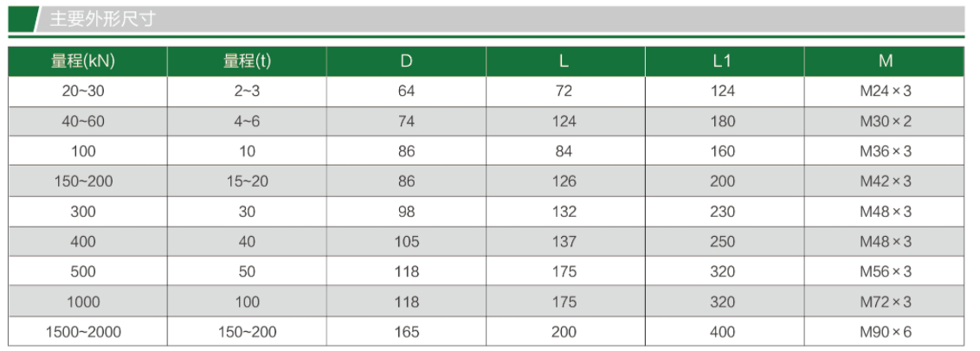Select the L1 value 230 cell
The width and height of the screenshot is (980, 351).
pyautogui.click(x=722, y=212)
